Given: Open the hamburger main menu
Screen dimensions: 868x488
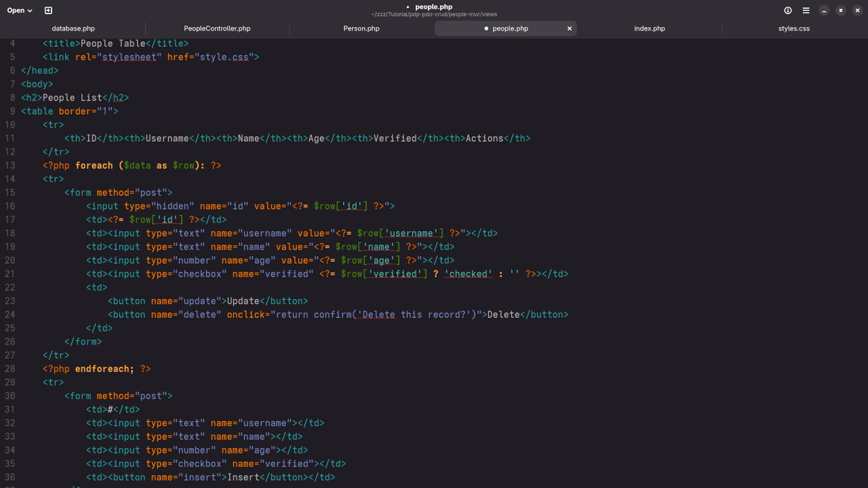Looking at the screenshot, I should 806,10.
